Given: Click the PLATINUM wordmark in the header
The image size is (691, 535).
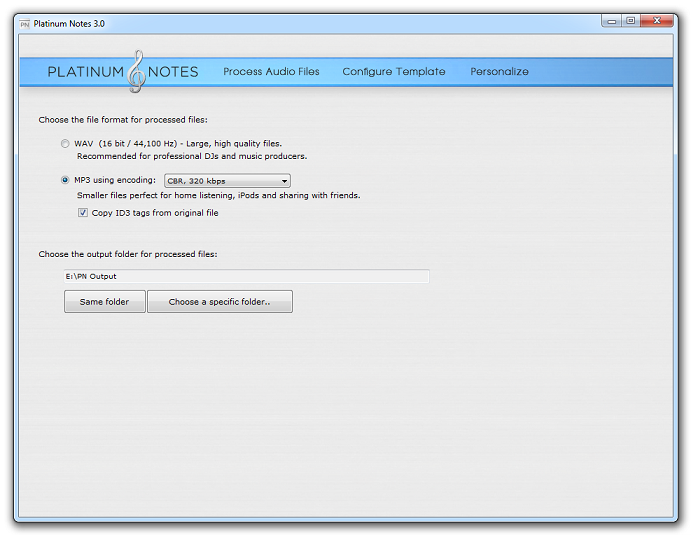Looking at the screenshot, I should coord(86,72).
